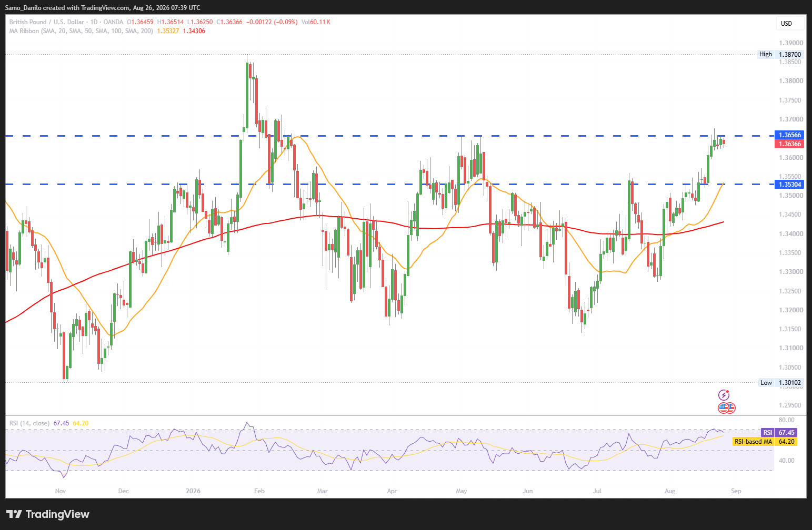Click the 1.33000 price axis tick
The image size is (812, 530).
[x=791, y=272]
